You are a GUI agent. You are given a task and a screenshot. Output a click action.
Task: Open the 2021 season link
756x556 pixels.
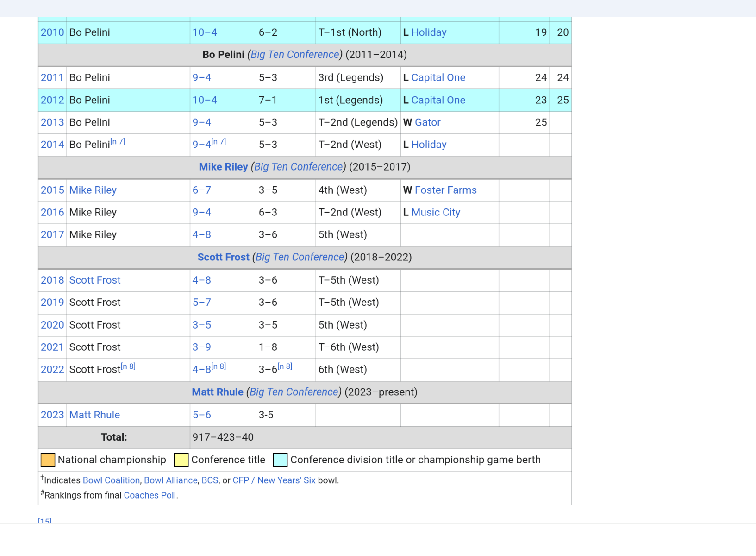[x=52, y=347]
